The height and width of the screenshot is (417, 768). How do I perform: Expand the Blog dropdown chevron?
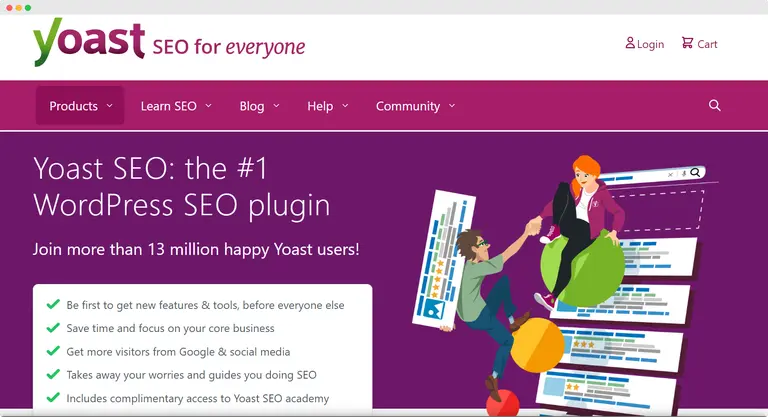point(276,105)
